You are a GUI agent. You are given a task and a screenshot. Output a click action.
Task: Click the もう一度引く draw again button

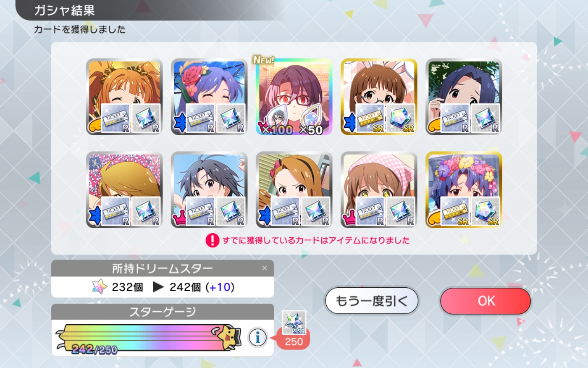372,301
